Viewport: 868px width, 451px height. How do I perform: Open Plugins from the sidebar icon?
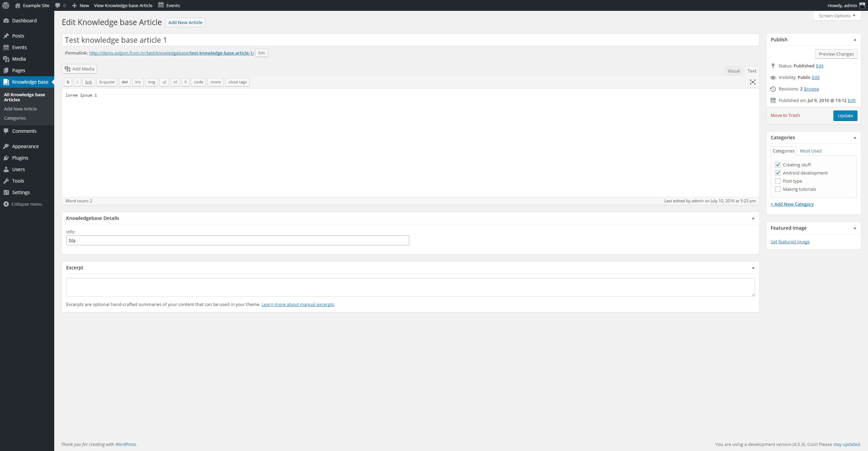[x=6, y=158]
